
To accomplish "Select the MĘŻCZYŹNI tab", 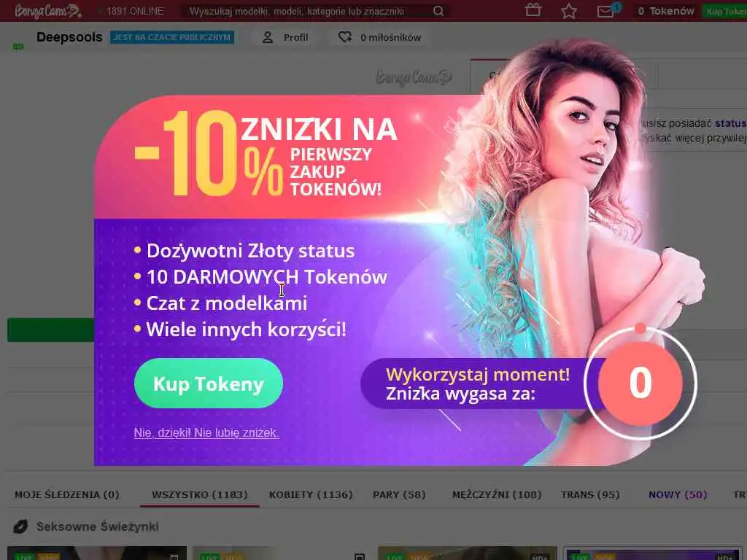I will (497, 495).
